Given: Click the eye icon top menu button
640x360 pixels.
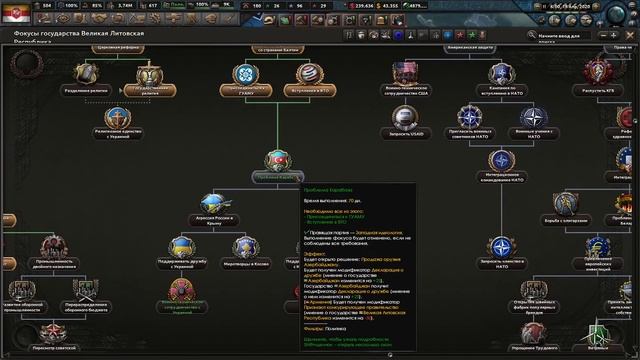Looking at the screenshot, I should pyautogui.click(x=63, y=18).
